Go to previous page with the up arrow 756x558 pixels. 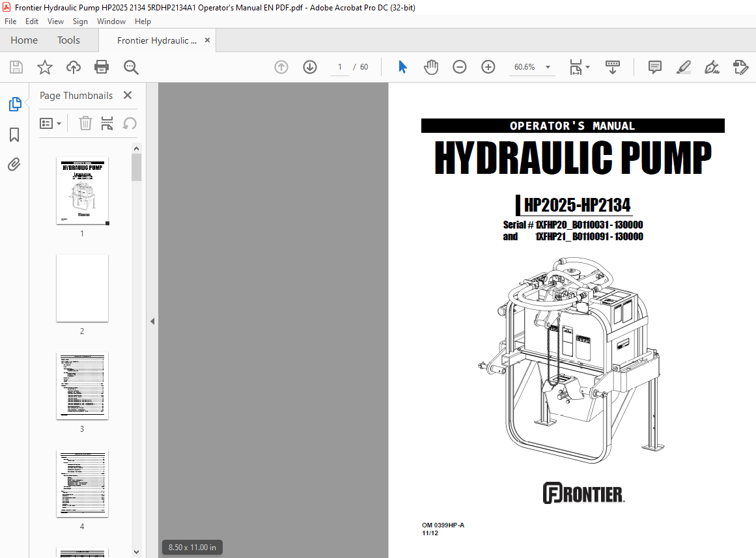tap(281, 67)
